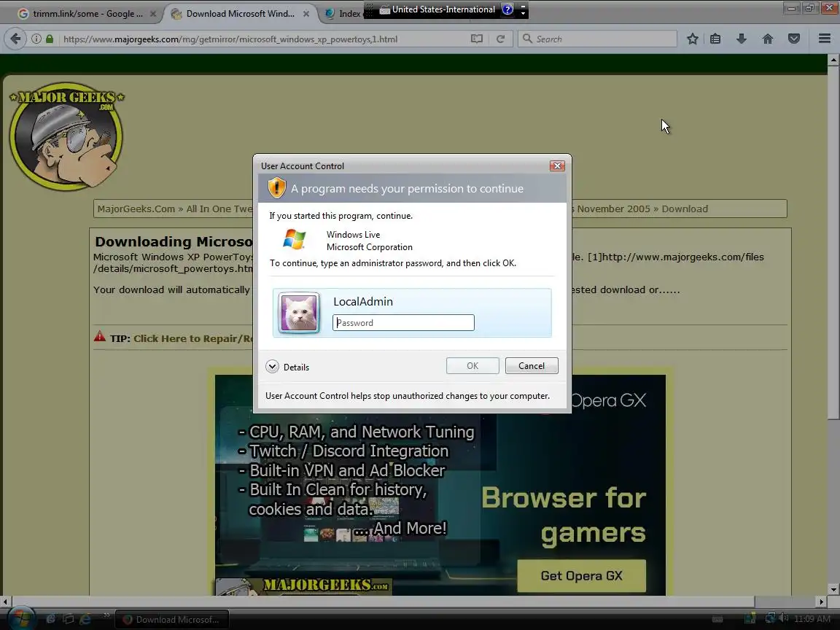Click the language bar keyboard icon
The width and height of the screenshot is (840, 630).
coord(384,9)
